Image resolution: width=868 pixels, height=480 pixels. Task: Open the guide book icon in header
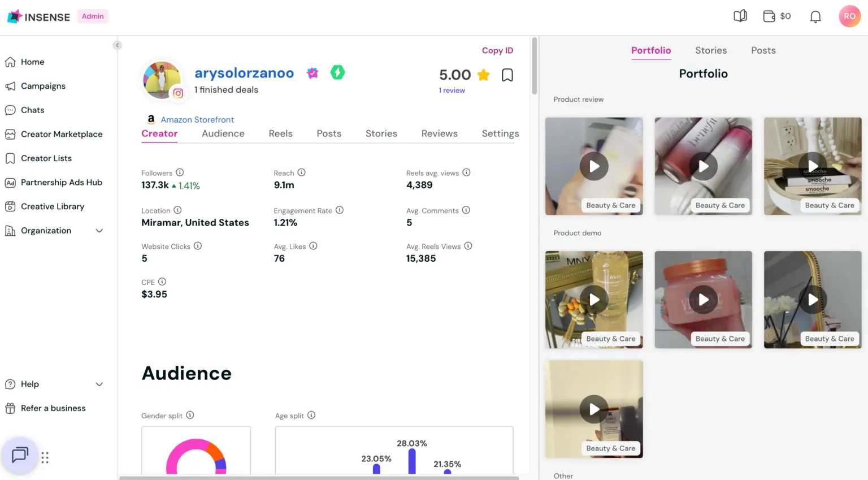[740, 16]
